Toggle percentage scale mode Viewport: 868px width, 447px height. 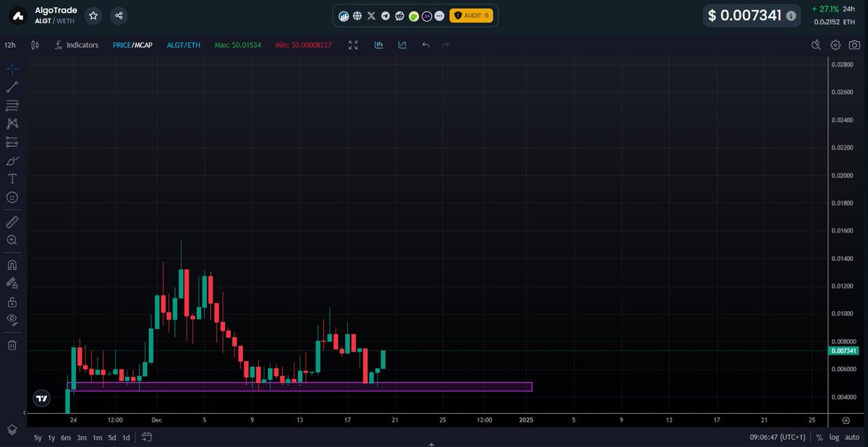(820, 438)
